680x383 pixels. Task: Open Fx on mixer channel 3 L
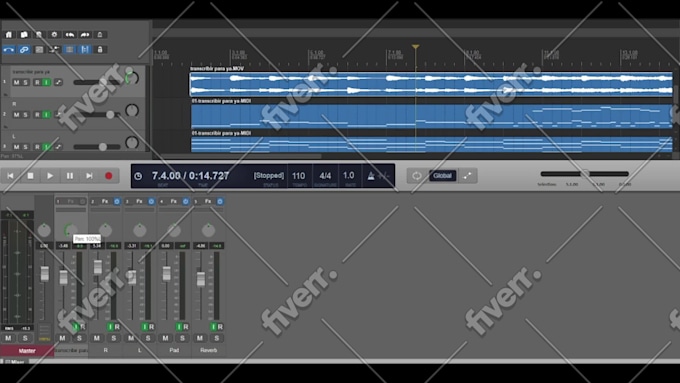139,201
